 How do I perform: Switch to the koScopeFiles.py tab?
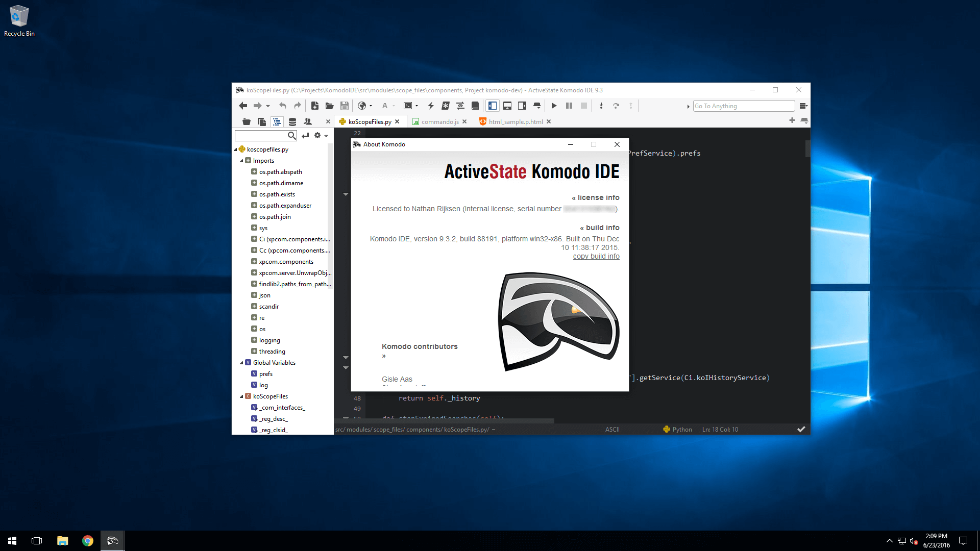click(370, 121)
